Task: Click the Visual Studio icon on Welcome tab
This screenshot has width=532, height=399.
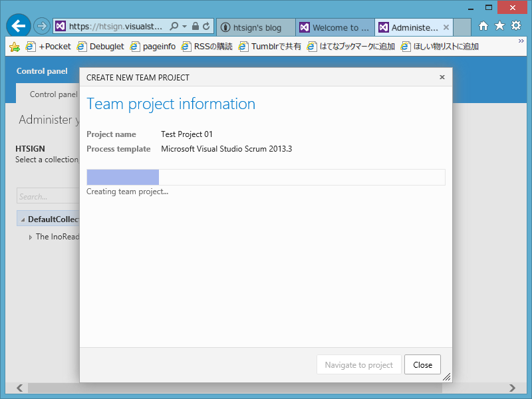Action: [305, 27]
